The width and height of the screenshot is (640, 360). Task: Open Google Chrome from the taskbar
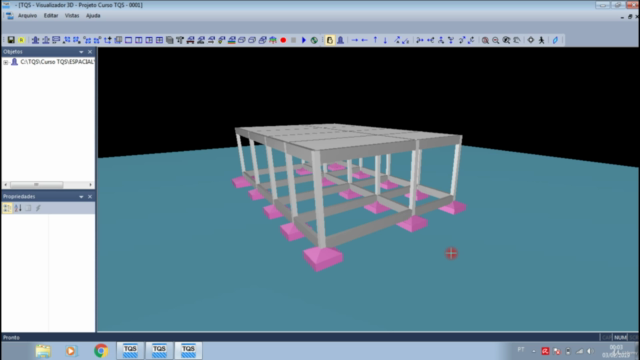(x=101, y=351)
